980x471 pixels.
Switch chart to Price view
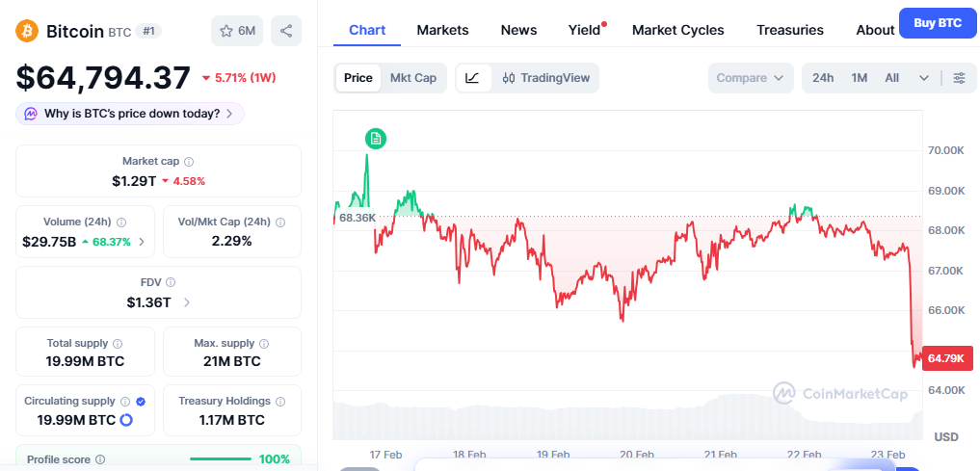coord(358,78)
